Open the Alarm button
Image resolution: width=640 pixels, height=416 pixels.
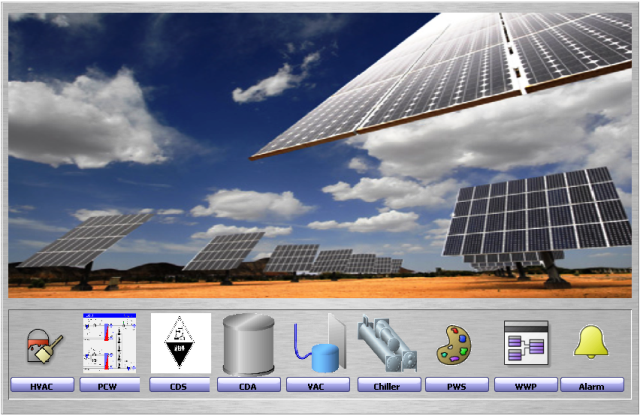tap(592, 385)
